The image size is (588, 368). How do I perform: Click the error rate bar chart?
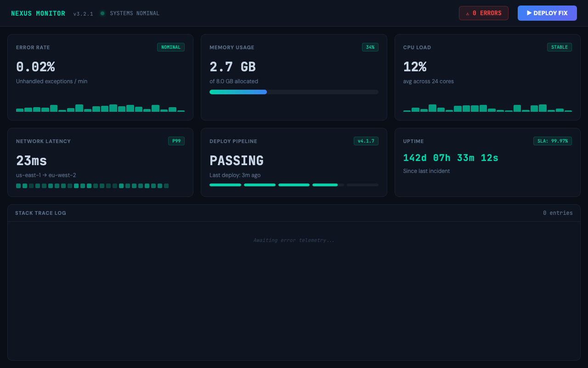tap(100, 108)
